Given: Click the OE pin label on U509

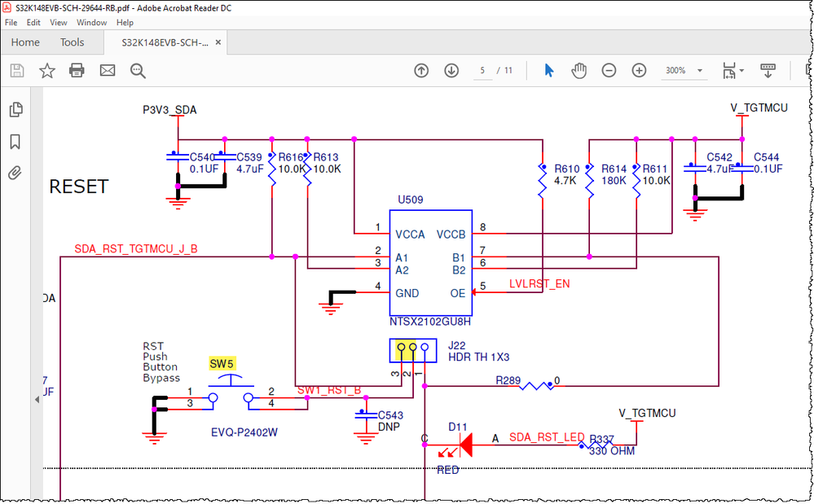Looking at the screenshot, I should 458,294.
